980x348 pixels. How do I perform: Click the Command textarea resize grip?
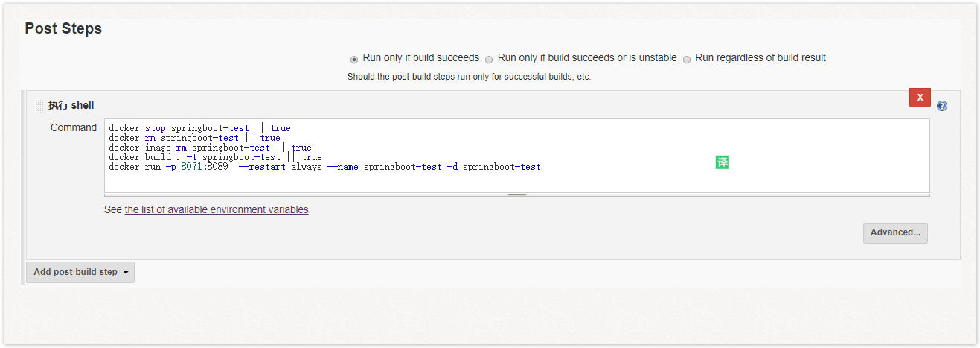click(517, 194)
